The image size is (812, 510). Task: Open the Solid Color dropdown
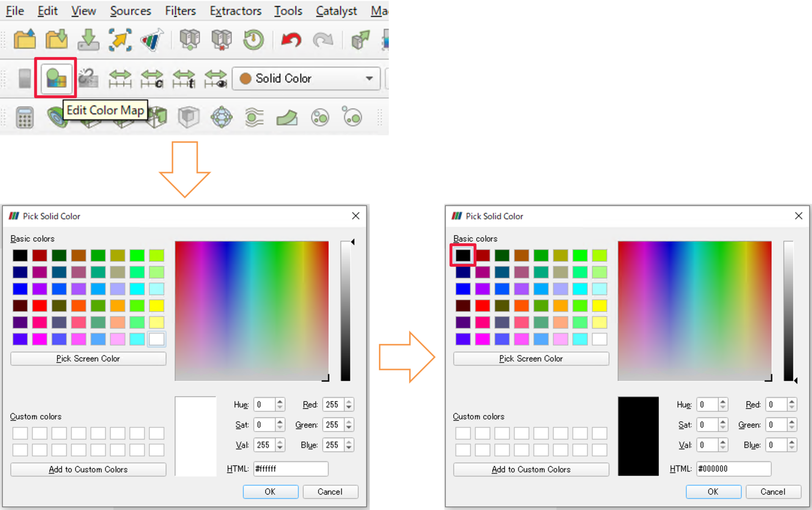coord(307,78)
